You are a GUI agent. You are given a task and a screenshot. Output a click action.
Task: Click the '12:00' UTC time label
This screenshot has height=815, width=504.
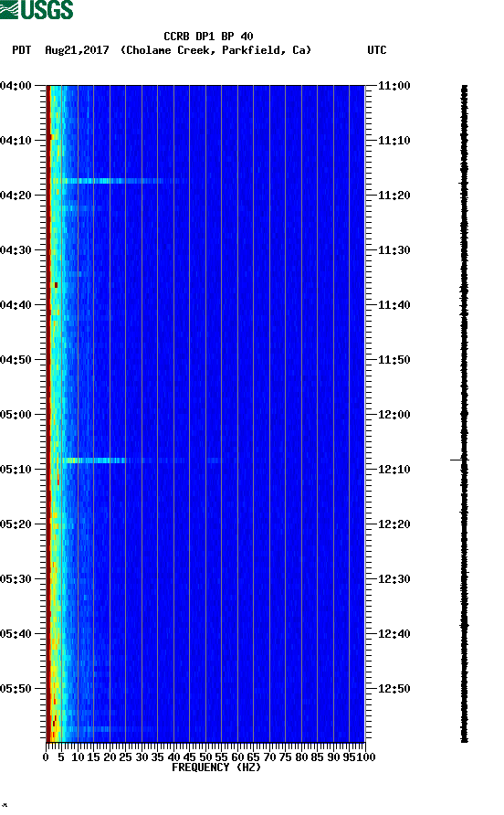(394, 415)
